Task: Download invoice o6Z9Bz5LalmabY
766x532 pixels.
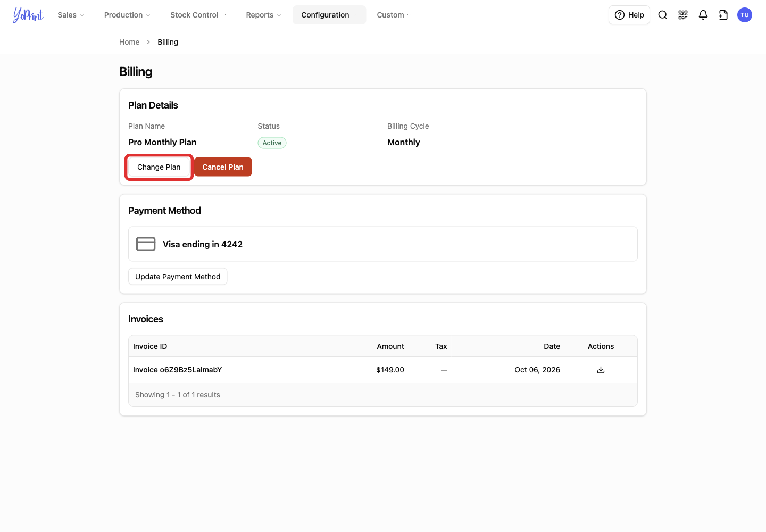Action: coord(601,370)
